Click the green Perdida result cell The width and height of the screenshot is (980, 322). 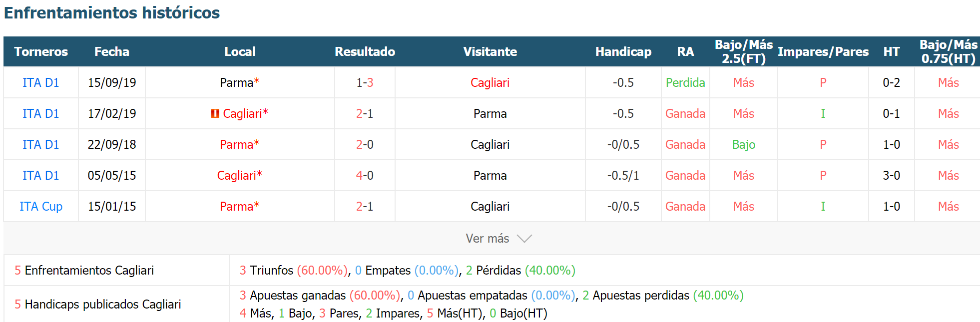pos(685,82)
